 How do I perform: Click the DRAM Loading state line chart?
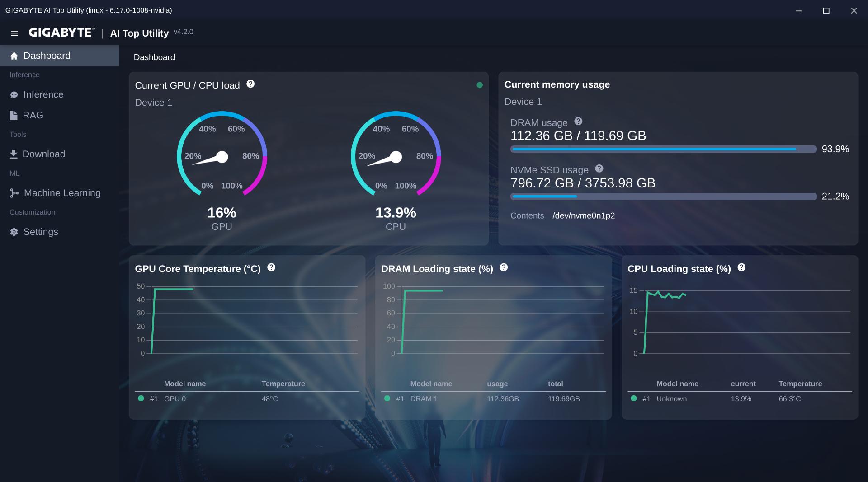click(x=493, y=320)
